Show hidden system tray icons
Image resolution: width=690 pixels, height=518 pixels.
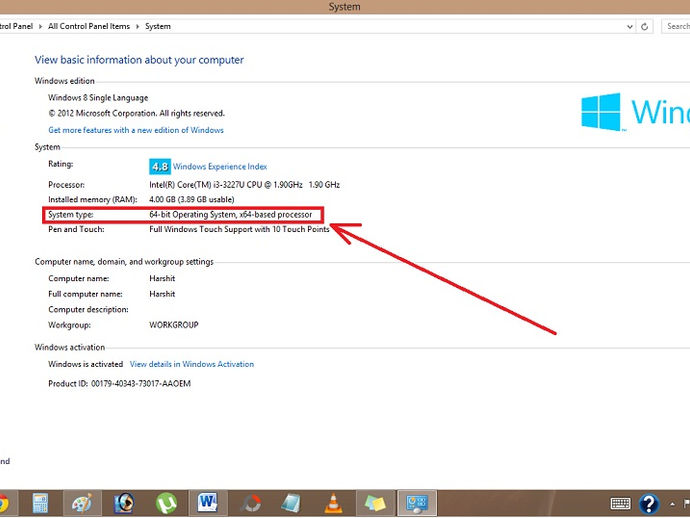(x=672, y=503)
